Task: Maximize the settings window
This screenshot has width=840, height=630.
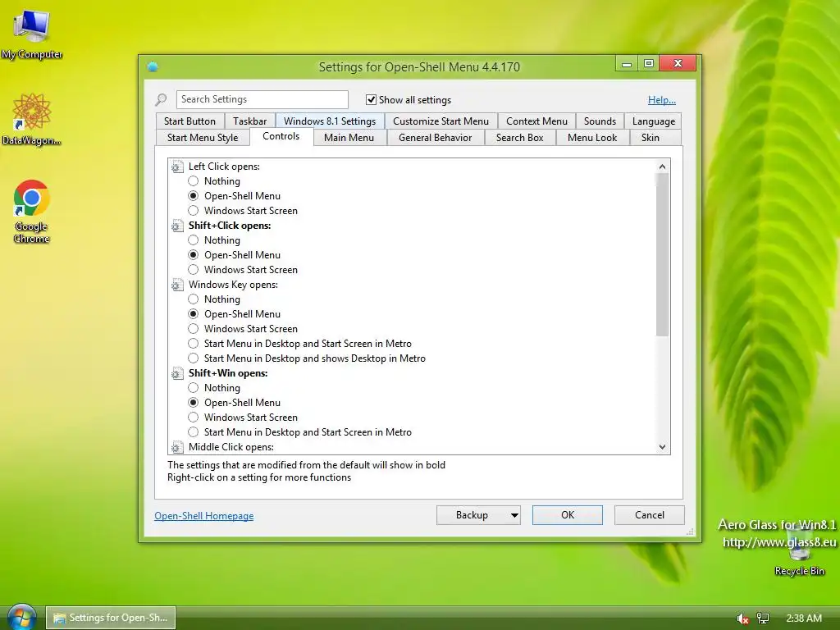Action: point(649,63)
